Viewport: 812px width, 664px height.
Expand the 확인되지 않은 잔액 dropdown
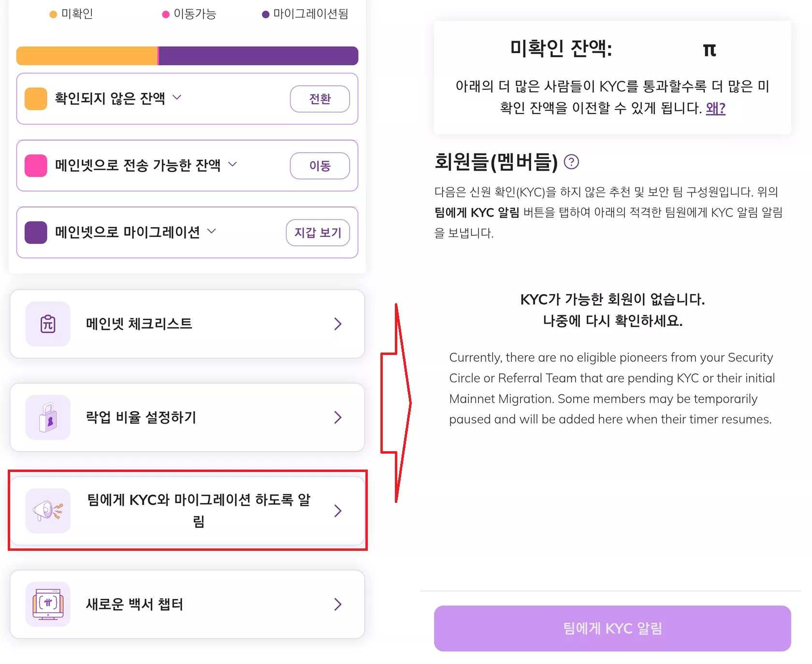click(x=177, y=98)
